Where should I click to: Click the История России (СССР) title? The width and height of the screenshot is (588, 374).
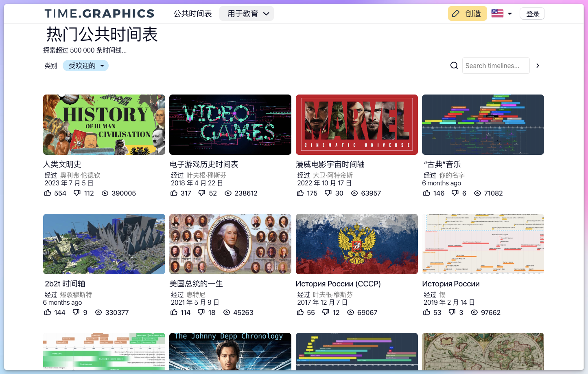tap(338, 284)
